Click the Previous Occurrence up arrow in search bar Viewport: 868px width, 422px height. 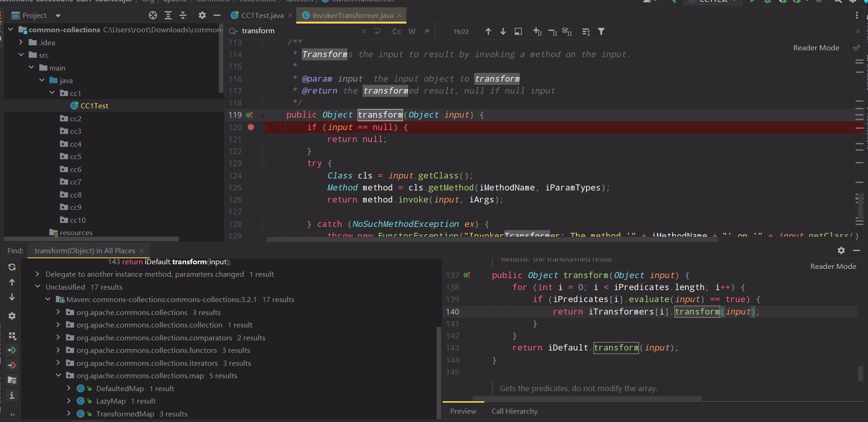pos(488,31)
